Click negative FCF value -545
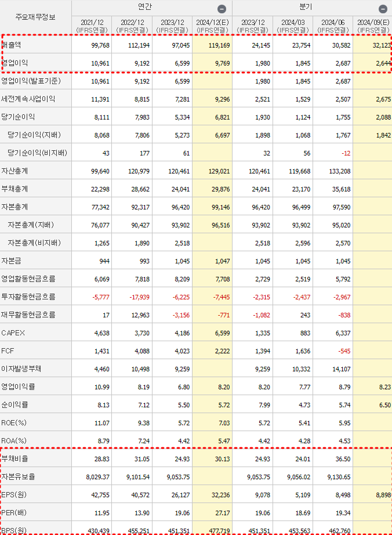 (344, 351)
